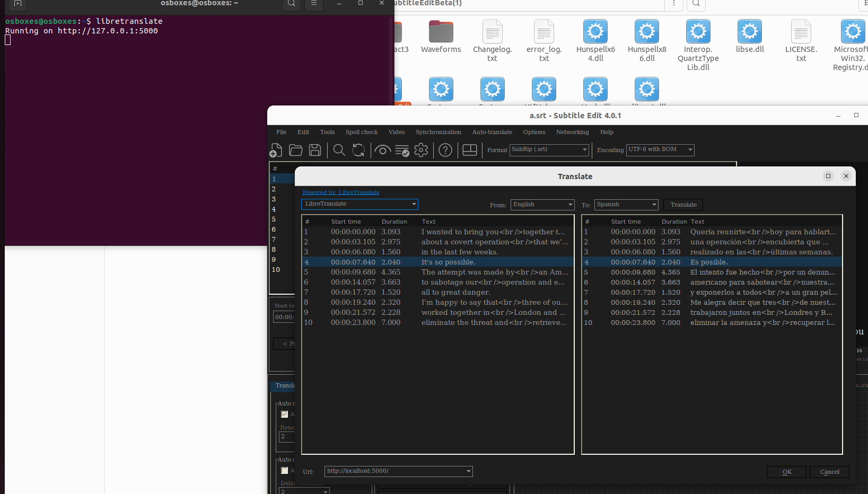Open Visual sync using the eye icon

point(382,150)
